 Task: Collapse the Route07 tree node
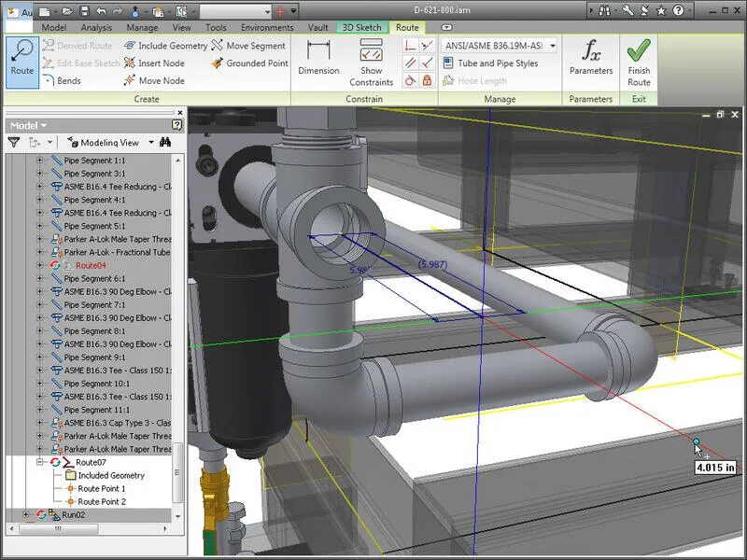(x=40, y=462)
